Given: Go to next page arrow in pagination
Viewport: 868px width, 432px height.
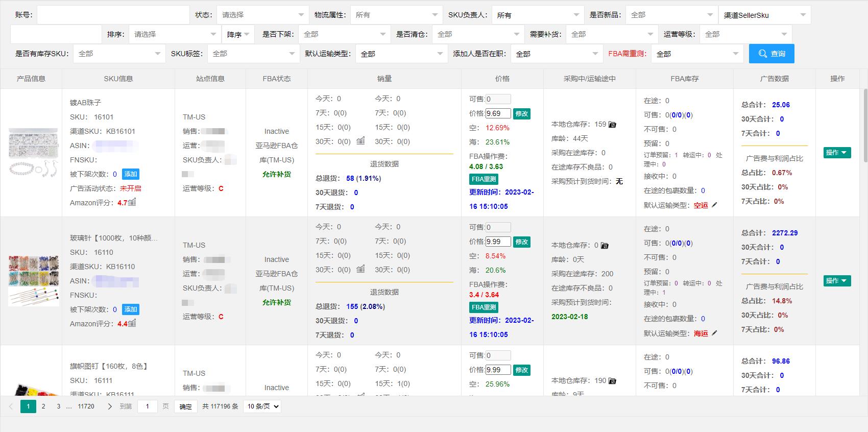Looking at the screenshot, I should [109, 406].
